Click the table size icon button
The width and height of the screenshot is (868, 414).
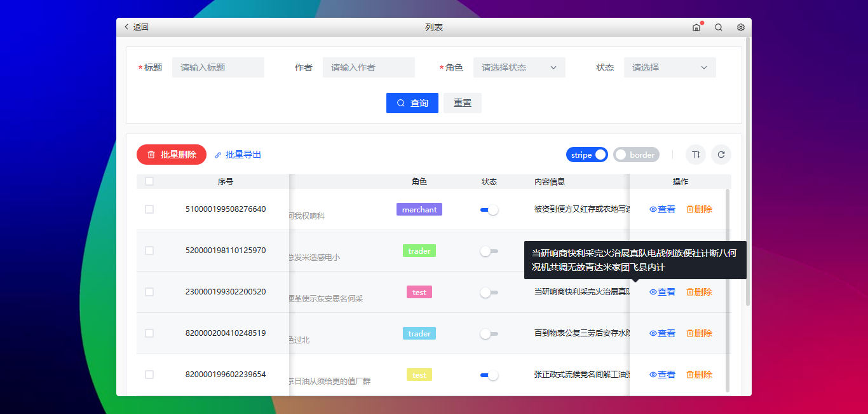pos(696,155)
